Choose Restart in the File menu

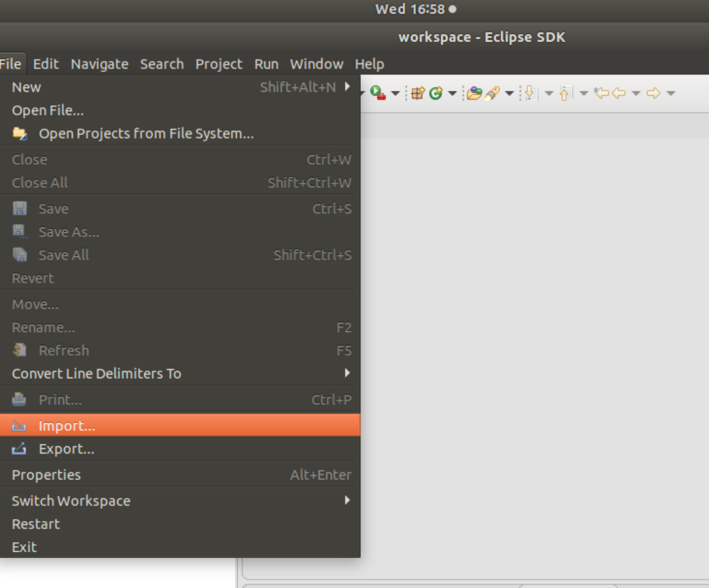click(180, 524)
